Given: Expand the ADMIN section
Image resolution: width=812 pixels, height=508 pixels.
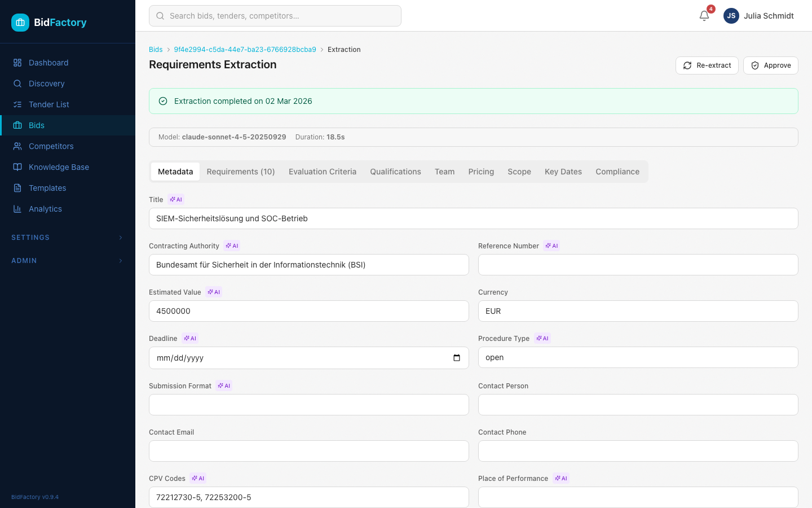Looking at the screenshot, I should click(x=68, y=261).
